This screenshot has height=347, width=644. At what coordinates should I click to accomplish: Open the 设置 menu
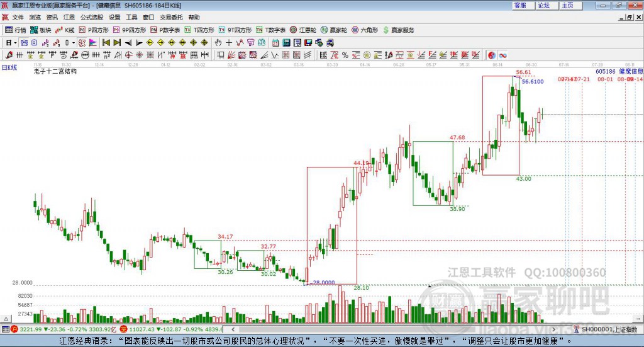point(114,17)
